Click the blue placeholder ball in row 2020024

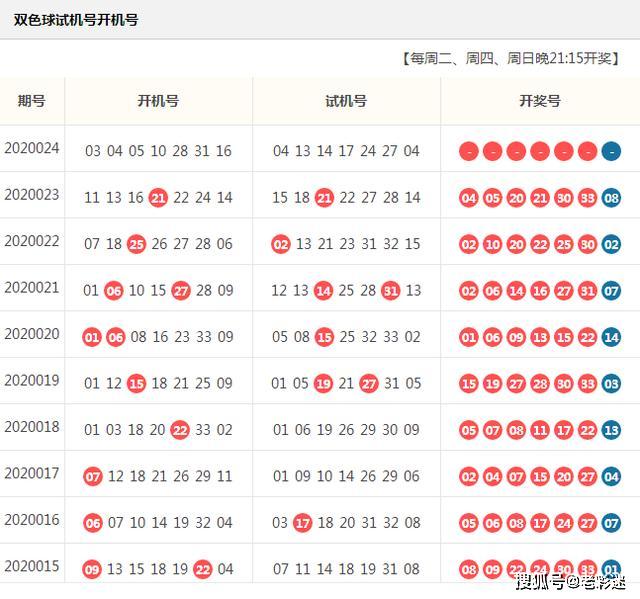611,151
